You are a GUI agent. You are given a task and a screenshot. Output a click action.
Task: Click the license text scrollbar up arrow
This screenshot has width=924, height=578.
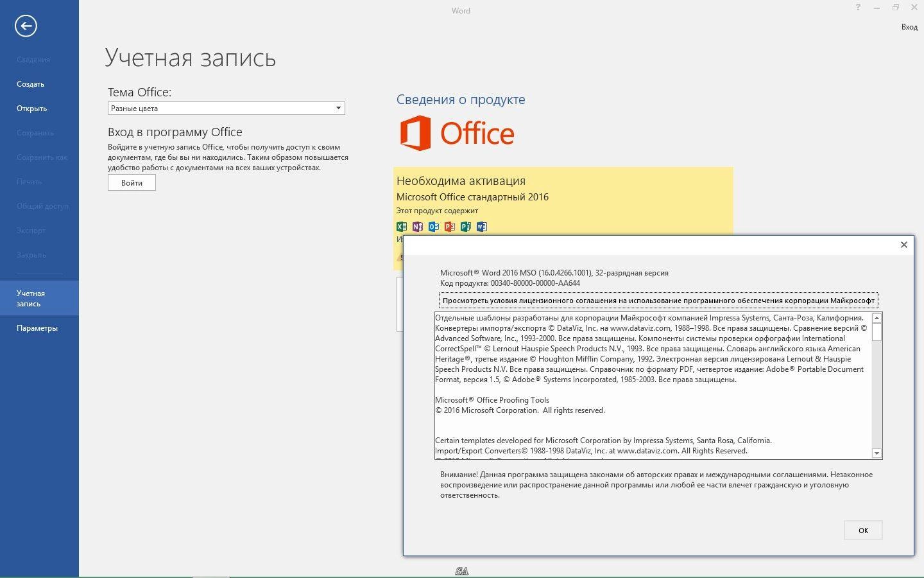877,318
